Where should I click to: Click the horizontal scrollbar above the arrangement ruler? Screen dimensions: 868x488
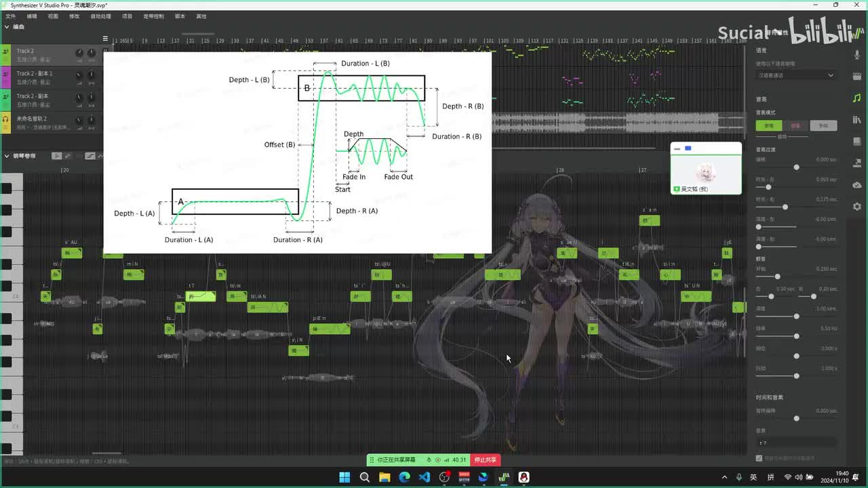coord(198,34)
